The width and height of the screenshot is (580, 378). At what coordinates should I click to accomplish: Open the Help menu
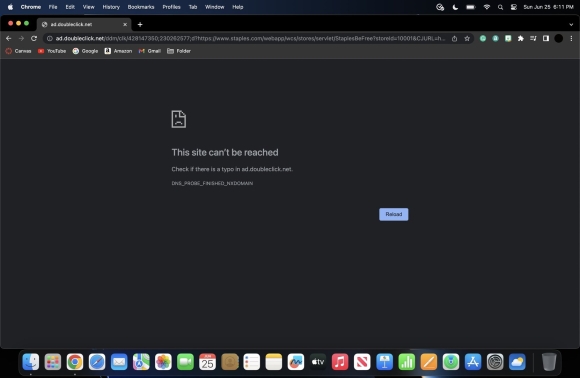237,7
